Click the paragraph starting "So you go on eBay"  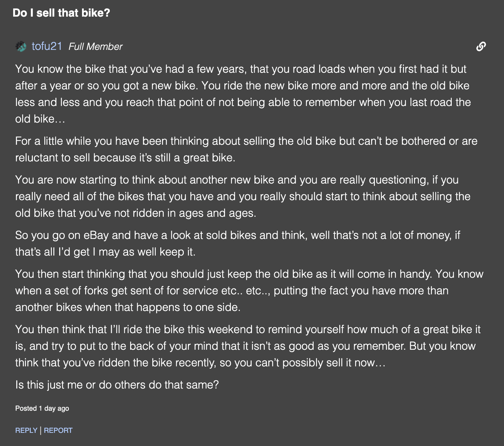tap(237, 243)
